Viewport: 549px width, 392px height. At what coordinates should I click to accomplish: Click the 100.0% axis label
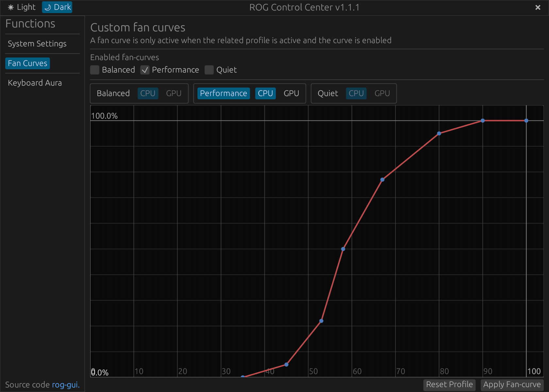[x=104, y=116]
